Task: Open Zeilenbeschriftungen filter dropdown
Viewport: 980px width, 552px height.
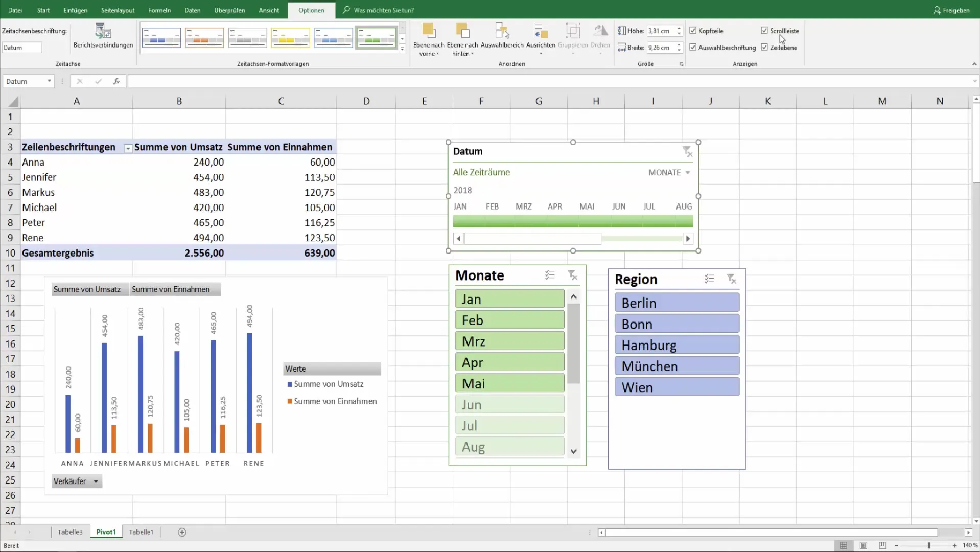Action: pyautogui.click(x=128, y=148)
